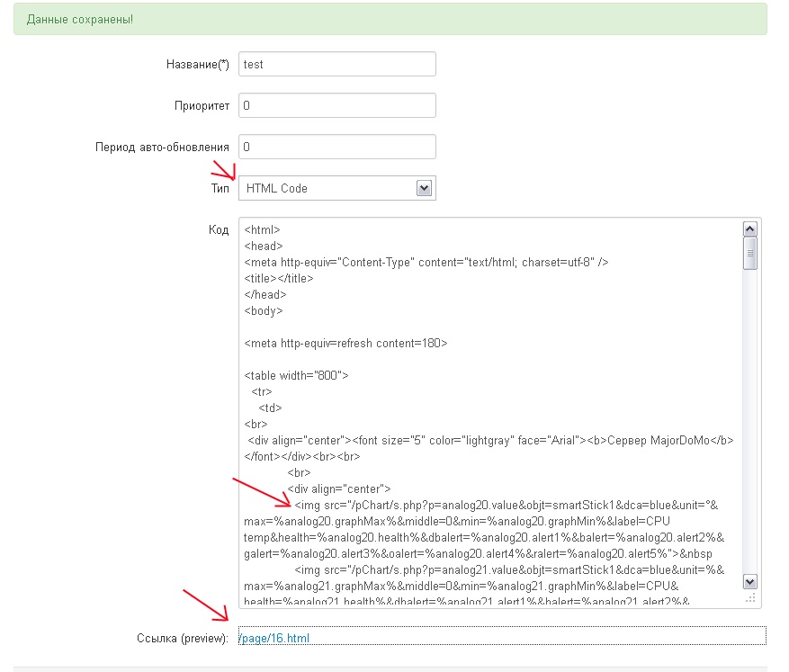
Task: Open the /page/16.html preview link
Action: (x=275, y=638)
